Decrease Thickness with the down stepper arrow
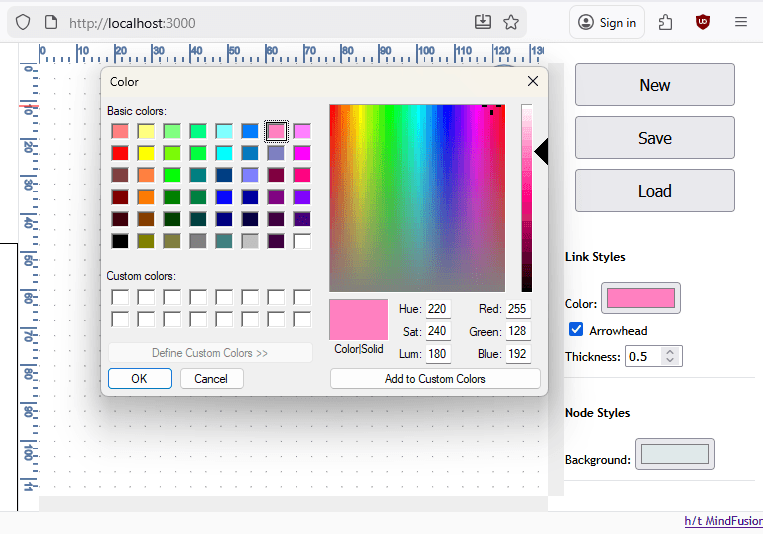The height and width of the screenshot is (534, 763). coord(670,360)
